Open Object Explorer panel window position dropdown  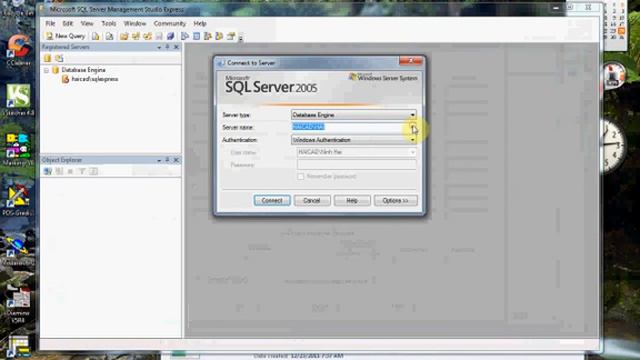coord(159,160)
